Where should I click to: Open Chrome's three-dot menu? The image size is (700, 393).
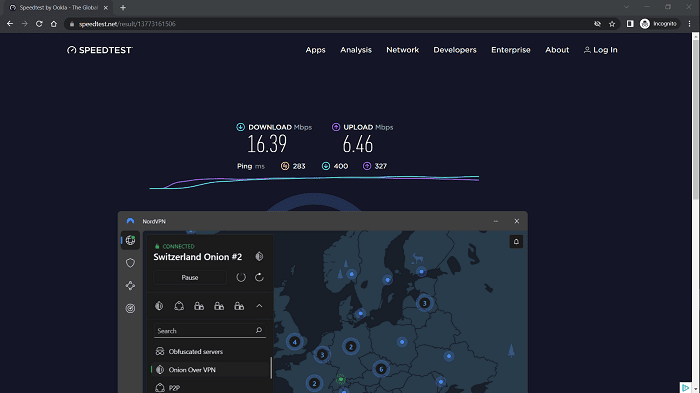pos(689,24)
